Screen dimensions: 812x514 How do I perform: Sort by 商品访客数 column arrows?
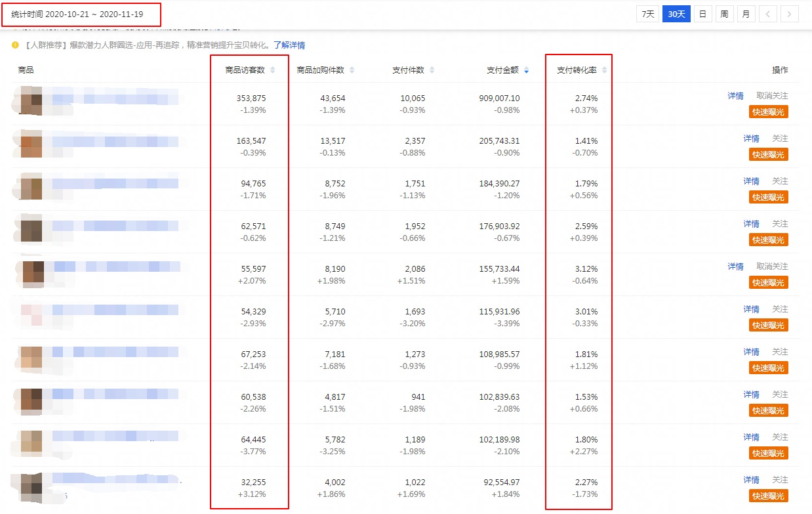(273, 70)
